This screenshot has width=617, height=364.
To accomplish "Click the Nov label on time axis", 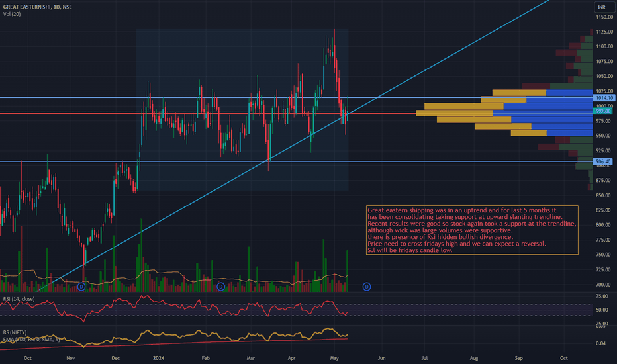I will (x=70, y=358).
